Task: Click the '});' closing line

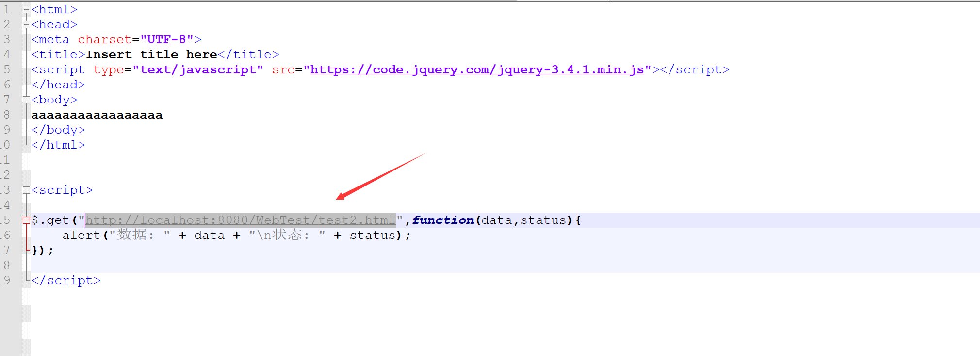Action: pos(43,251)
